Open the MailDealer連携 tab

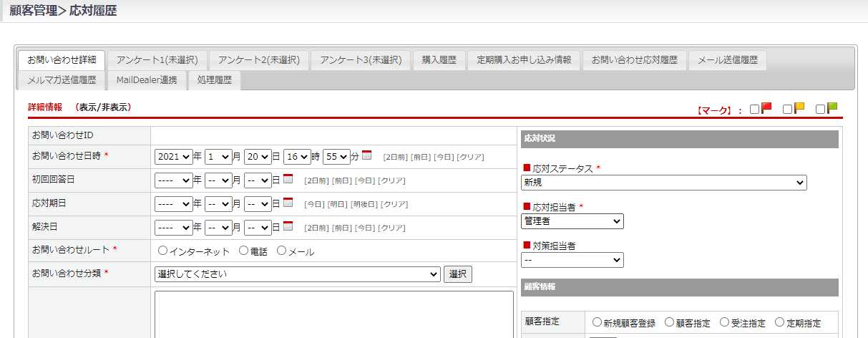tap(147, 80)
